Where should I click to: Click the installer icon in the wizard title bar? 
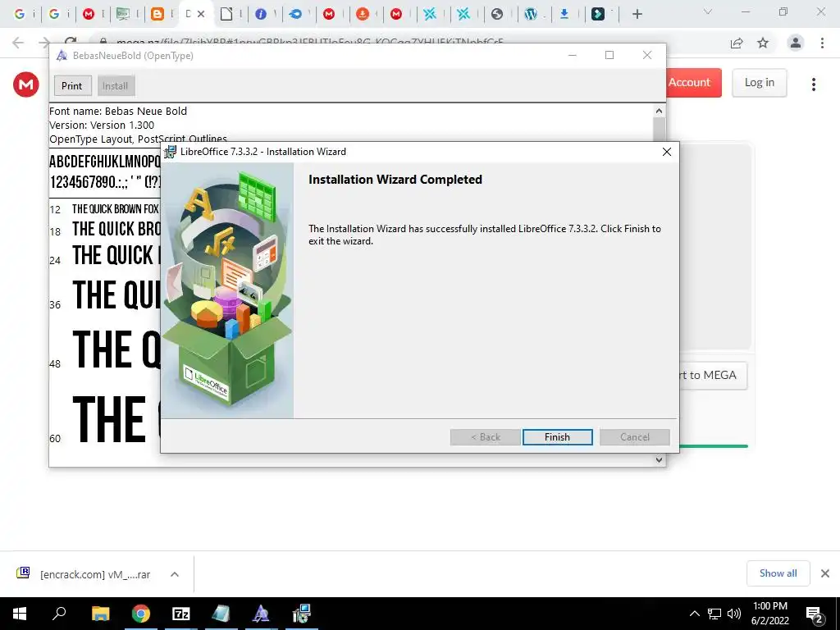(170, 152)
